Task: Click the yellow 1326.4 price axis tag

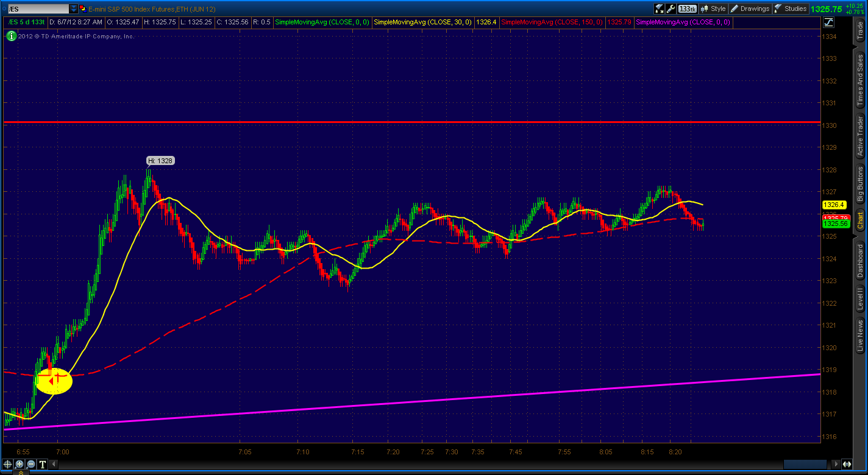Action: (833, 205)
